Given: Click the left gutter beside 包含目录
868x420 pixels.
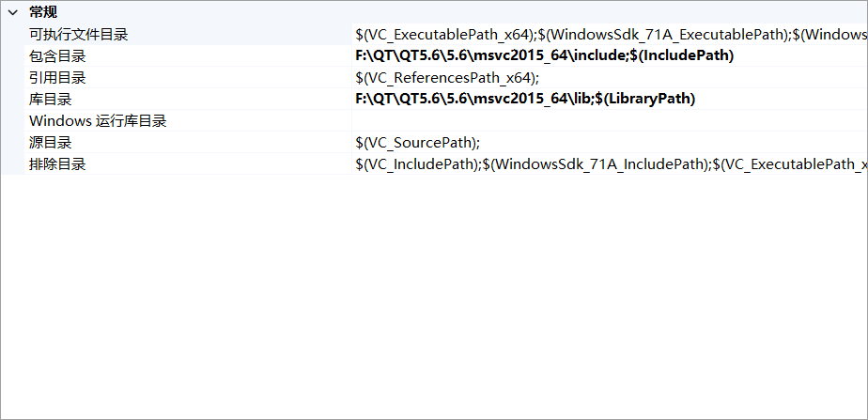Looking at the screenshot, I should [13, 56].
